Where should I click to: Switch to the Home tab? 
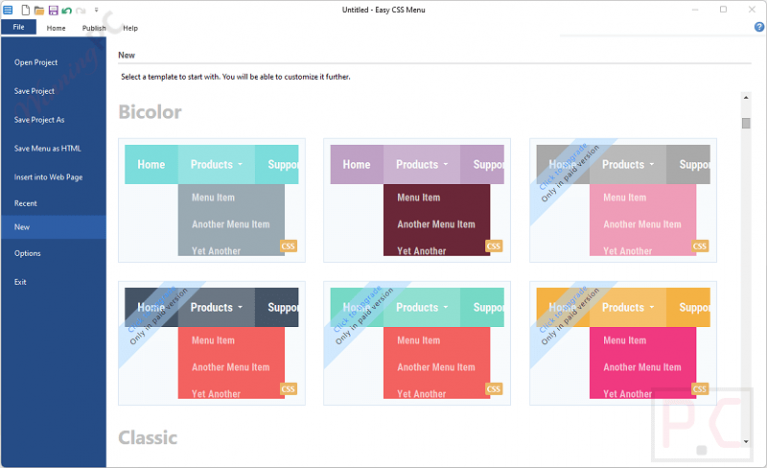click(x=56, y=28)
